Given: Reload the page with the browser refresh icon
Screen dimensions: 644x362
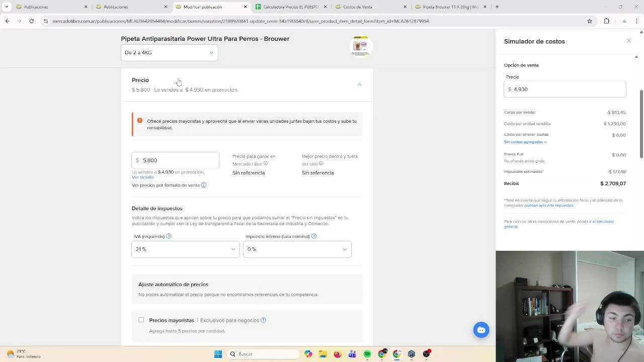Looking at the screenshot, I should pos(31,21).
